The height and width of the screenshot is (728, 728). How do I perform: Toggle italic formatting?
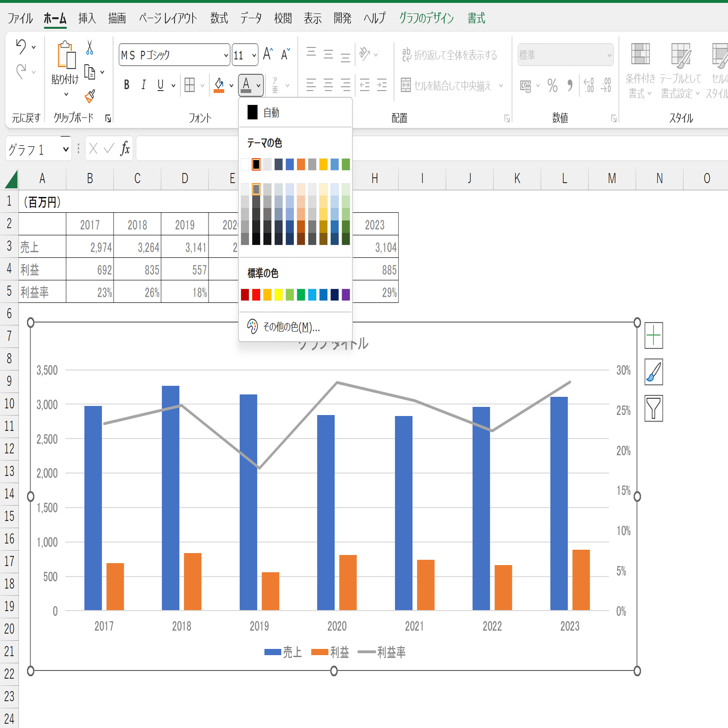[143, 85]
